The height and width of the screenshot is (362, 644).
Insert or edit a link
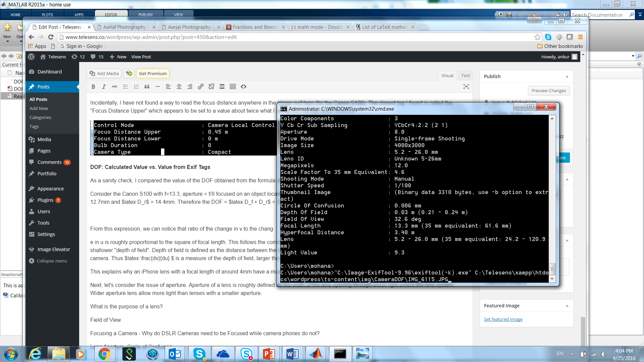[201, 87]
